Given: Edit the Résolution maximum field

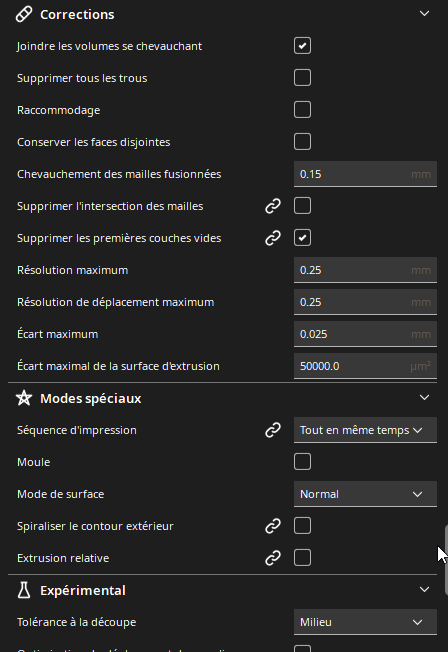Looking at the screenshot, I should click(365, 270).
